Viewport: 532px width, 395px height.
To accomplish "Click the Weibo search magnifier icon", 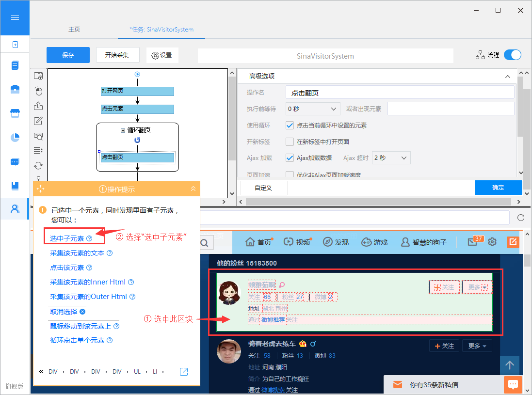I will 204,243.
